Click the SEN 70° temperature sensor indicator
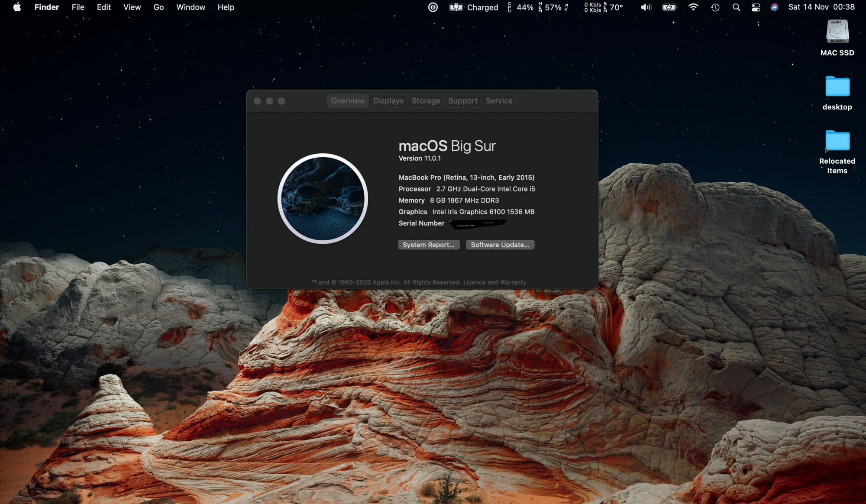The image size is (866, 504). (613, 7)
